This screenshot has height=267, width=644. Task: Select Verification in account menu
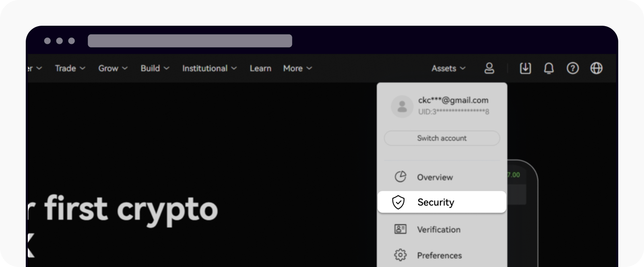click(x=442, y=230)
